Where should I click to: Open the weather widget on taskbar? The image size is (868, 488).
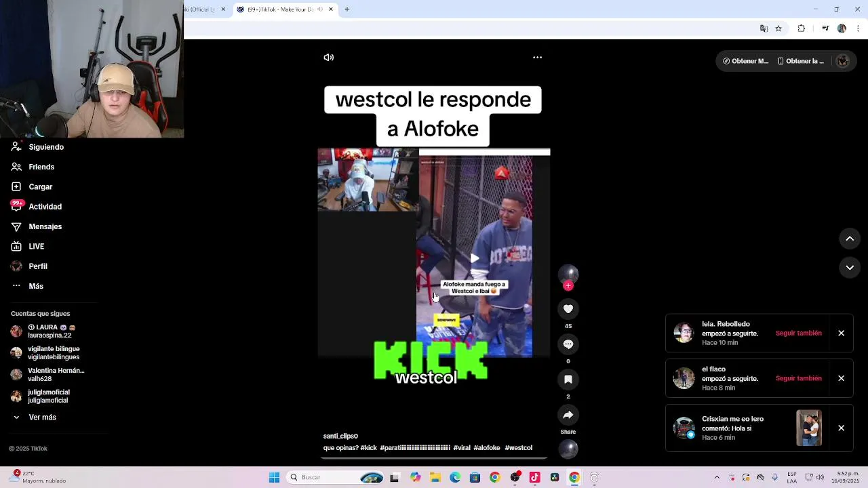click(37, 477)
